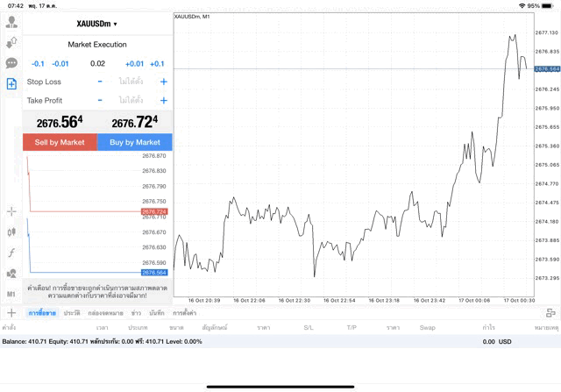Add 0.01 to lot volume
Screen dimensions: 561x392
click(x=134, y=64)
